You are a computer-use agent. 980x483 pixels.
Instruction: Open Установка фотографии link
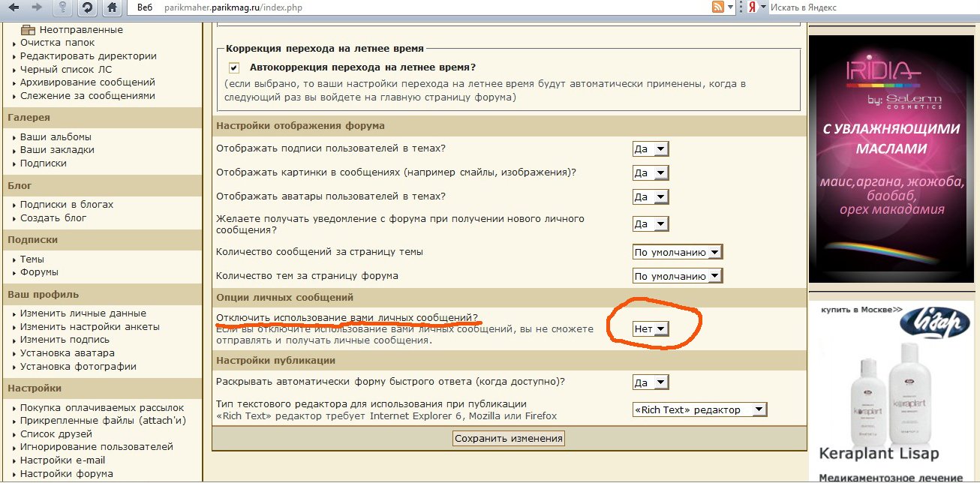coord(78,367)
